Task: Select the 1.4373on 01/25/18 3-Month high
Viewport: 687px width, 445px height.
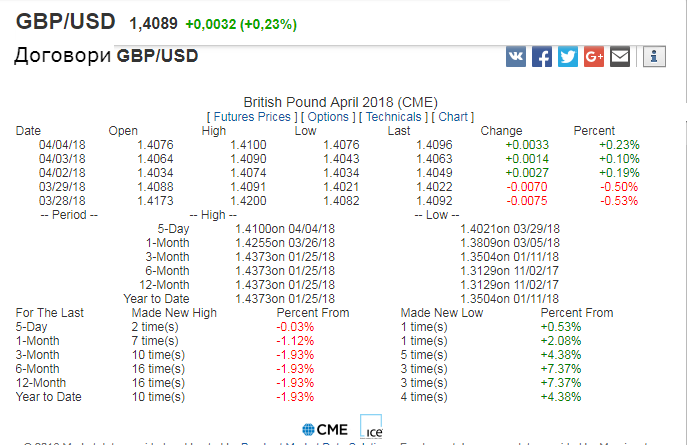Action: [285, 257]
